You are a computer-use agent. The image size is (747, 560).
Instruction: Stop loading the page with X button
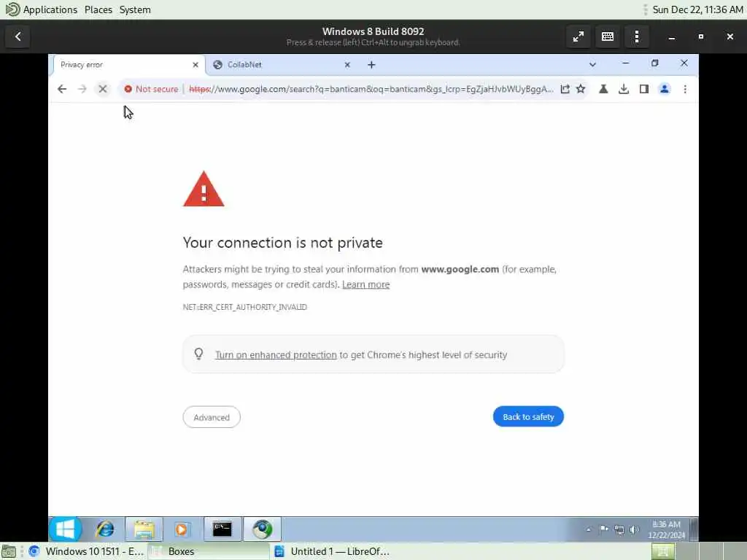tap(102, 89)
